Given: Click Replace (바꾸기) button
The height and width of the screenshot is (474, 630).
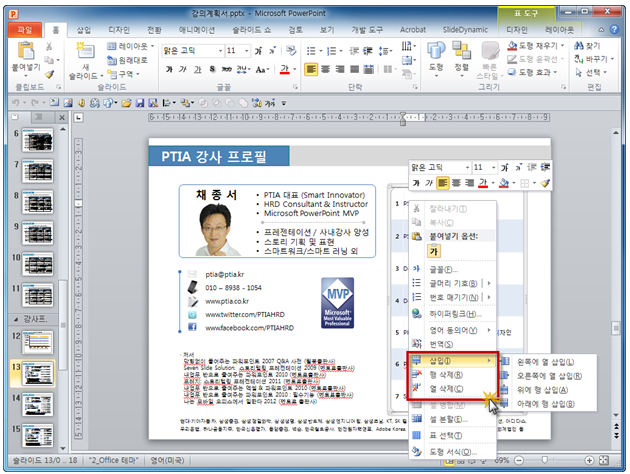Looking at the screenshot, I should click(x=594, y=59).
